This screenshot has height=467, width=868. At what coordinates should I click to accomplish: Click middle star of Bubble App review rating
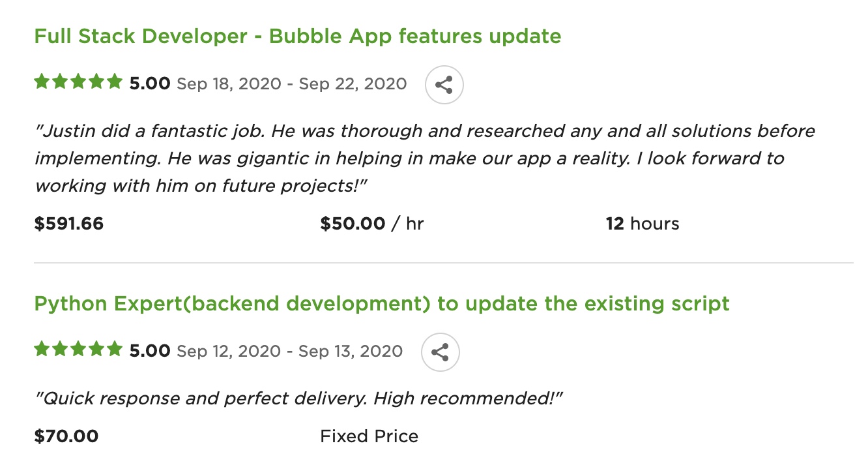78,82
